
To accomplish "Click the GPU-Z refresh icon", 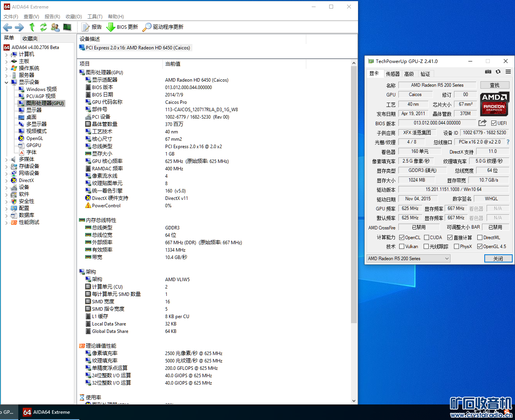I will click(498, 72).
